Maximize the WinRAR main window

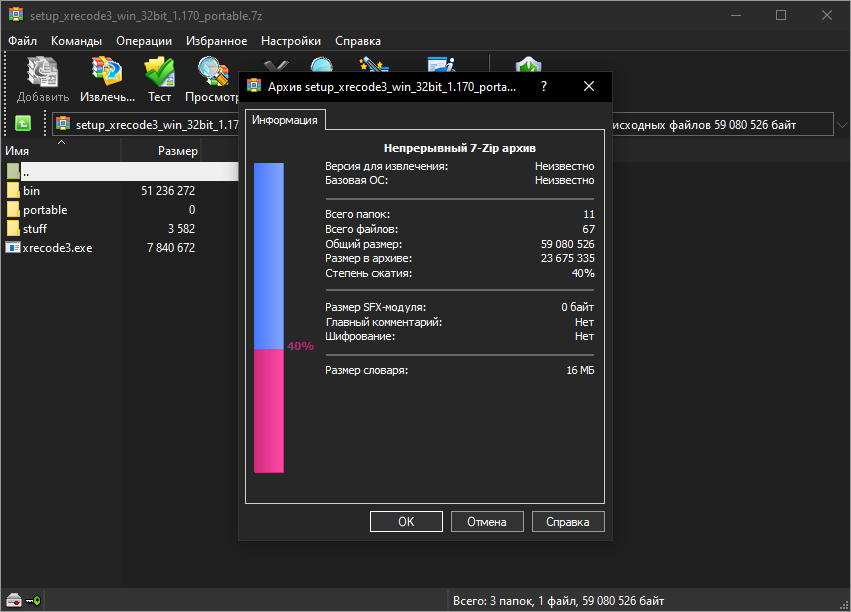[x=781, y=15]
